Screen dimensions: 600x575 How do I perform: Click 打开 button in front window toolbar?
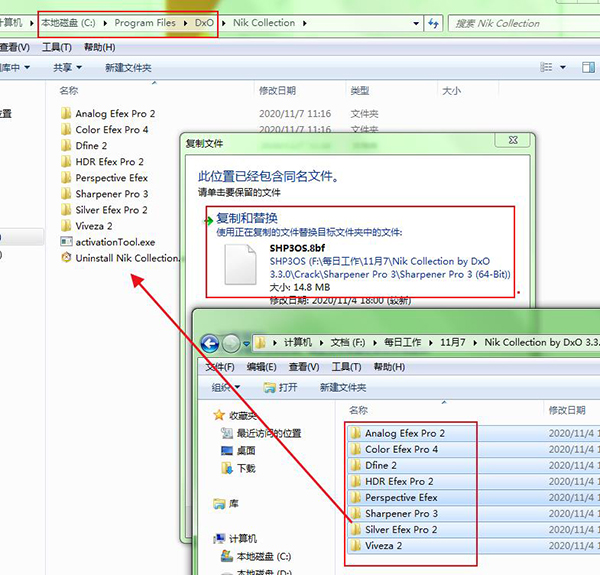coord(280,388)
